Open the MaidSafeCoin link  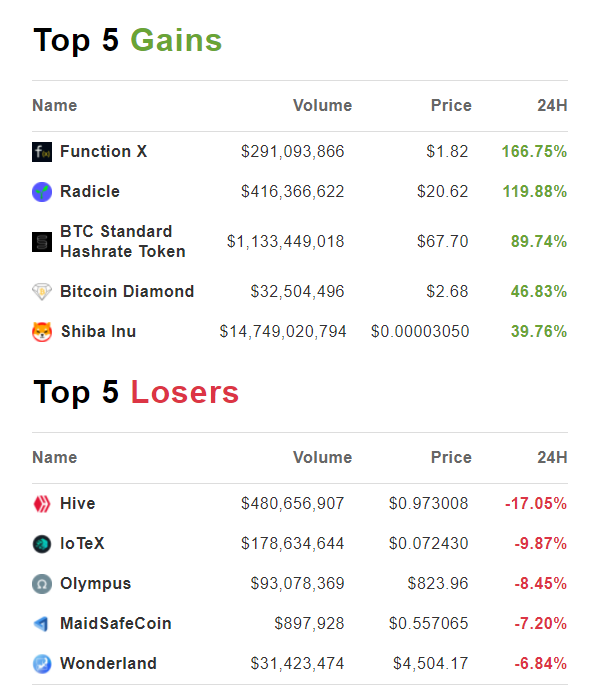click(115, 624)
